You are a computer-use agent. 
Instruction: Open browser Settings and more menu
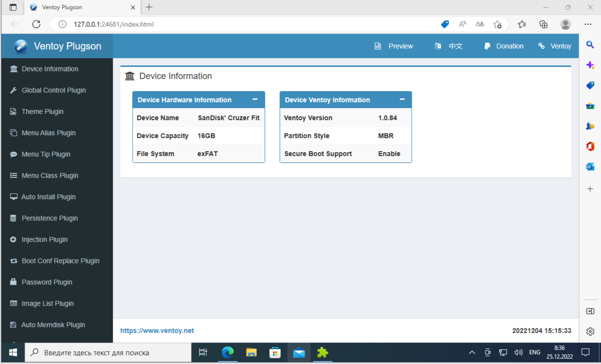click(588, 24)
